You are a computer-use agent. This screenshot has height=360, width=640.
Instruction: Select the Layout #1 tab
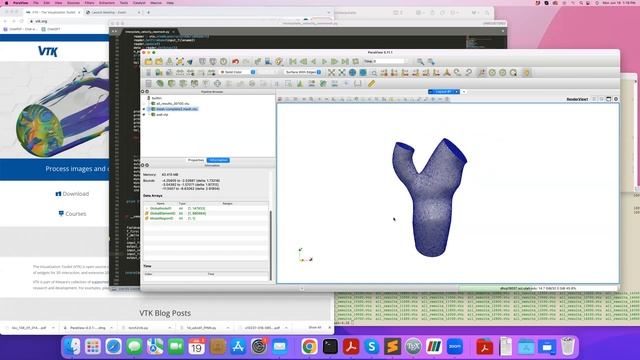pos(442,92)
